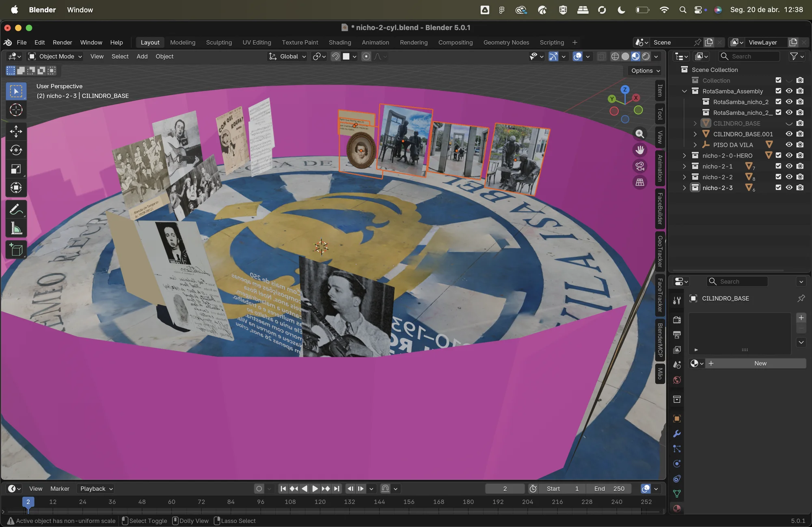Select the Move tool in the toolbar

point(16,131)
